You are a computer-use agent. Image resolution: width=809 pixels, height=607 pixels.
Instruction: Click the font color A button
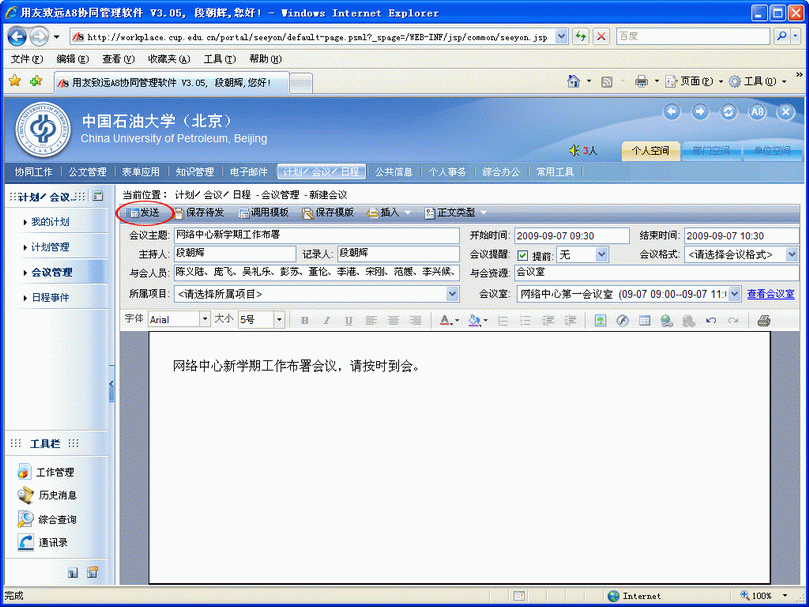(446, 320)
